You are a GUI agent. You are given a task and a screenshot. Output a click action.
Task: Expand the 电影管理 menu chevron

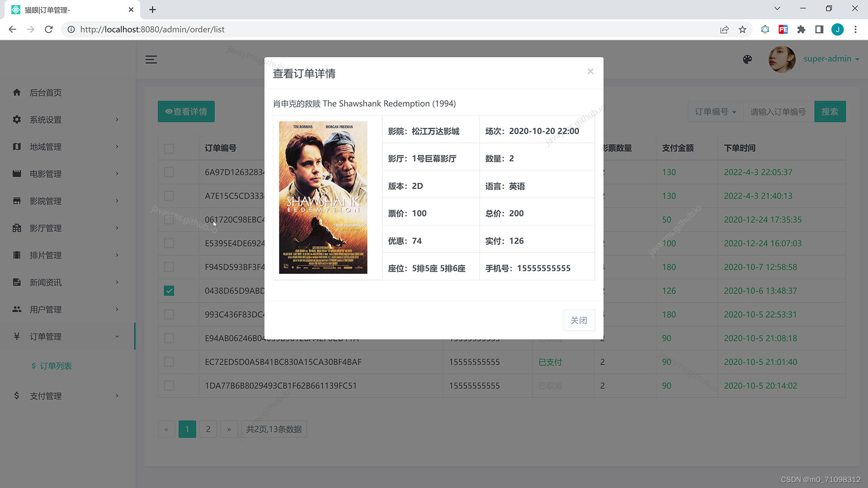[x=117, y=174]
